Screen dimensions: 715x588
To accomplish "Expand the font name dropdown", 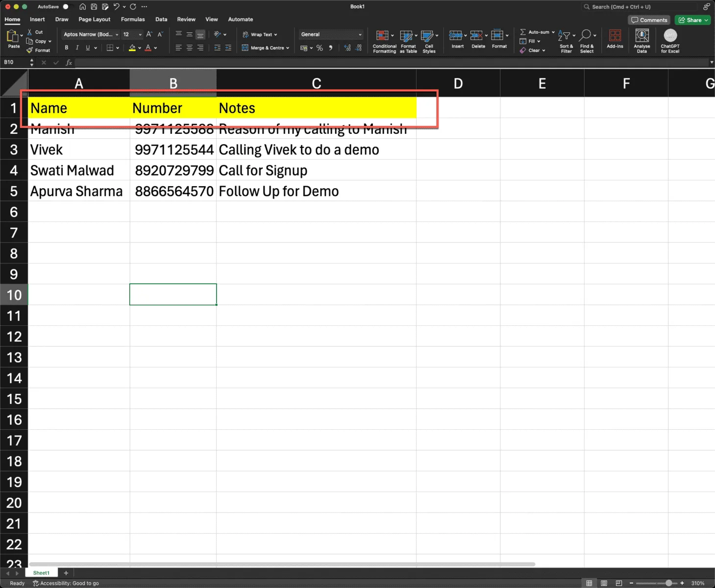I will point(117,35).
